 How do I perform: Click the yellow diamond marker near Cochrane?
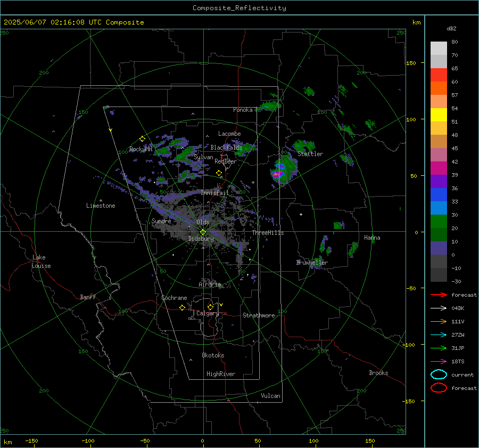pos(183,308)
